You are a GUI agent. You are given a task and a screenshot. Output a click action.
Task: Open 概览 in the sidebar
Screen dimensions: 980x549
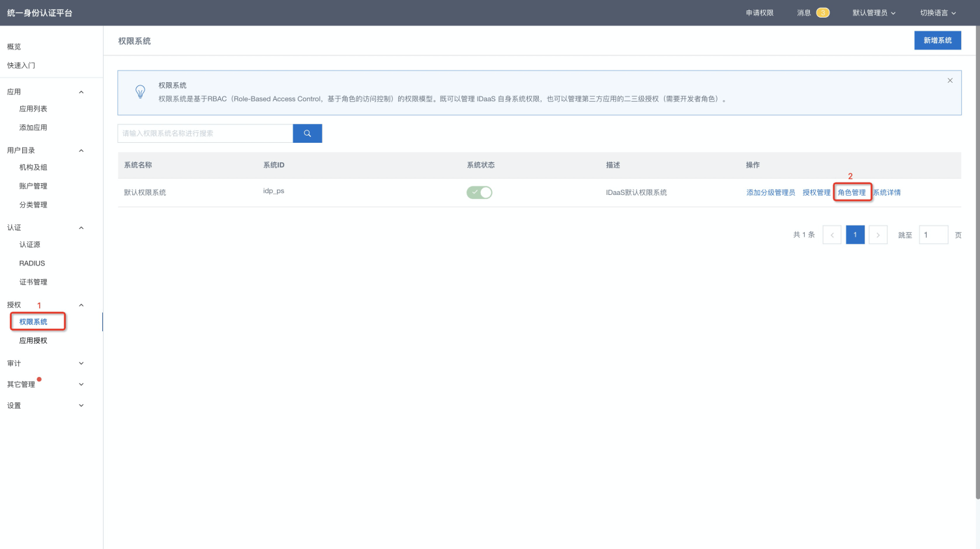point(14,46)
